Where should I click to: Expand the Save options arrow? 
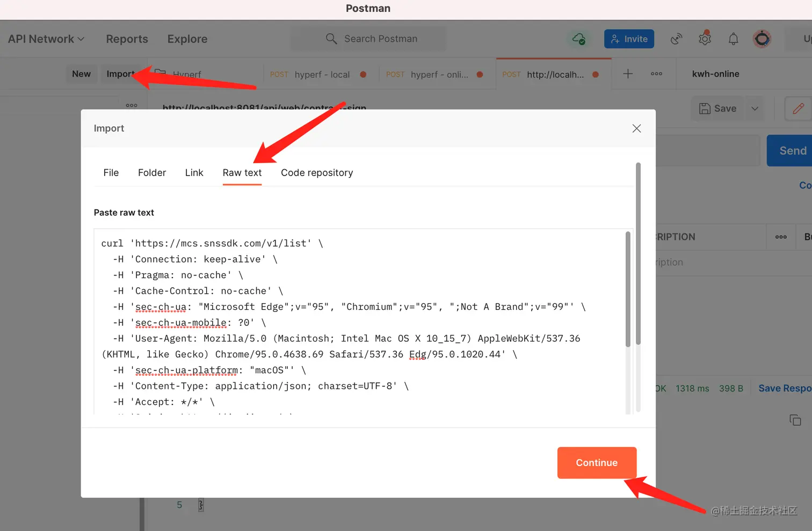click(x=755, y=108)
